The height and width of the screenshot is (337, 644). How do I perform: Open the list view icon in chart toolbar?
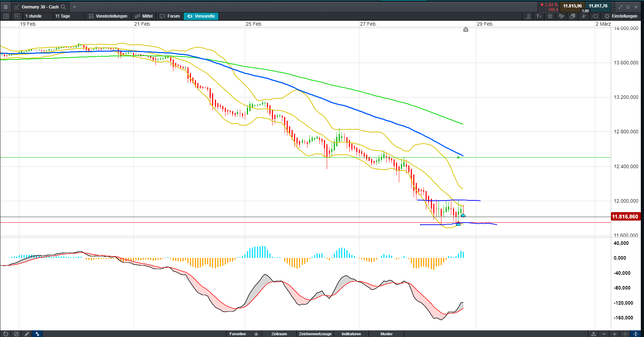click(6, 16)
